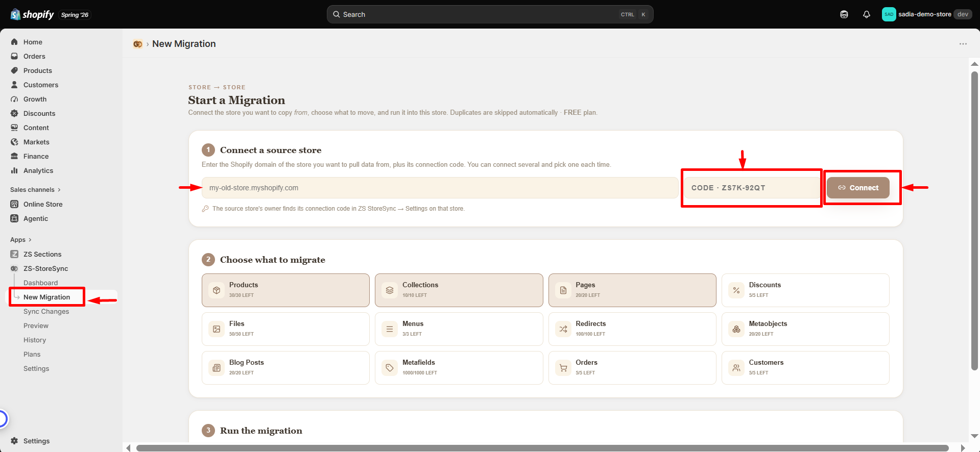This screenshot has height=452, width=980.
Task: Click the 'Choose what to migrate' heading
Action: pos(273,260)
